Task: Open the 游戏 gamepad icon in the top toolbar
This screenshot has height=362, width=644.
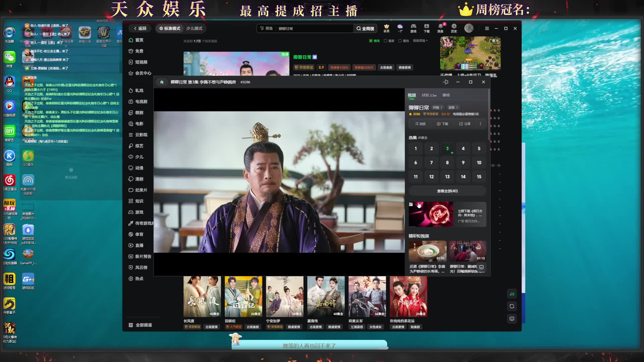Action: coord(413,27)
